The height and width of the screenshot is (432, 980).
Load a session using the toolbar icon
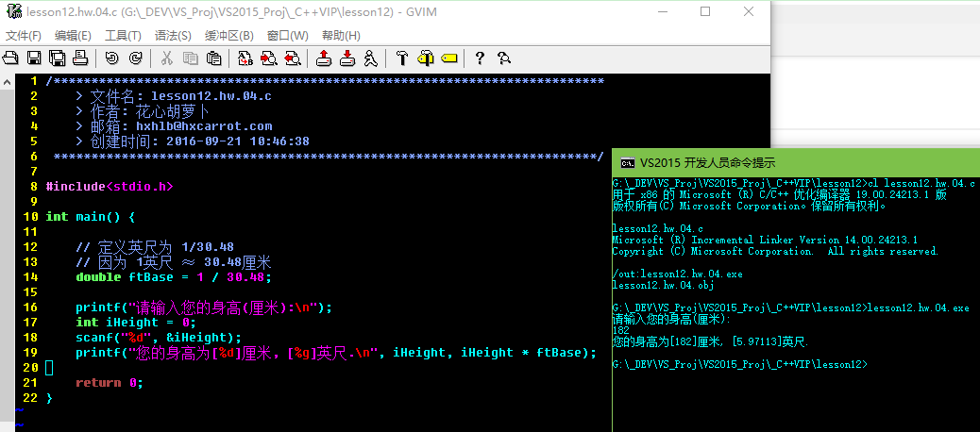coord(324,58)
